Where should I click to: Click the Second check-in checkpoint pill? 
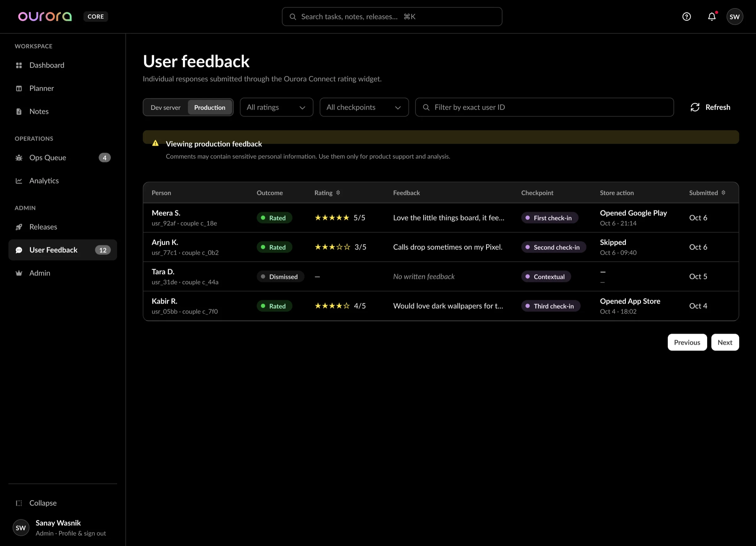coord(553,247)
